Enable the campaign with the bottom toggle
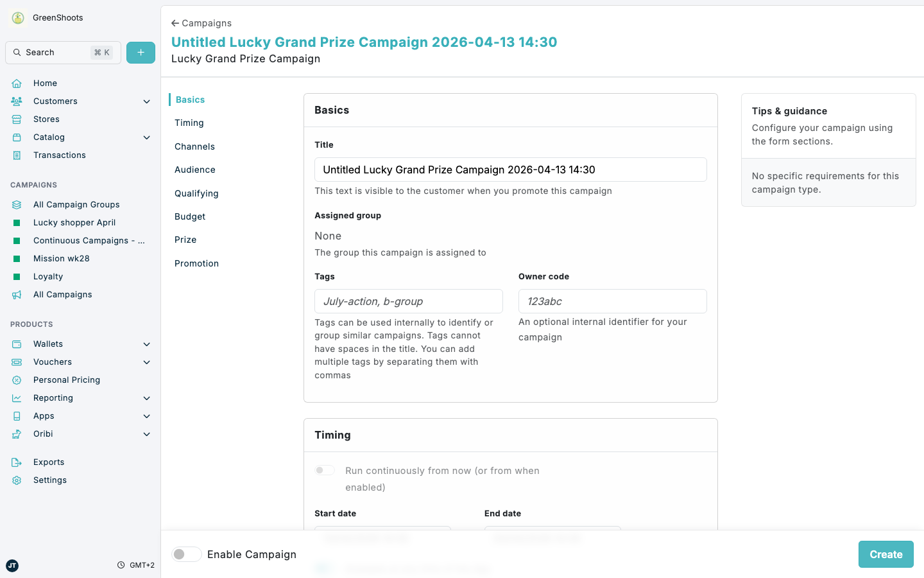 [186, 554]
